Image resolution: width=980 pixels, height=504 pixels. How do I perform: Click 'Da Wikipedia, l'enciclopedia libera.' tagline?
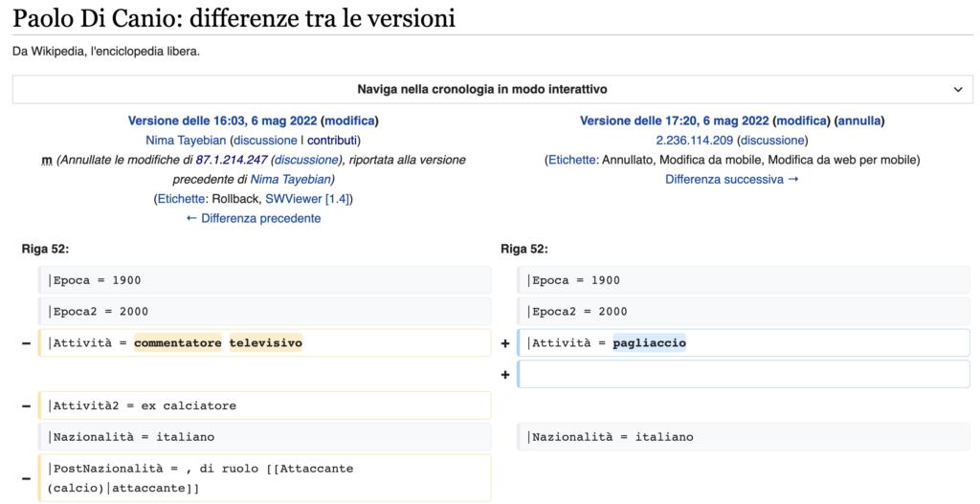coord(106,52)
